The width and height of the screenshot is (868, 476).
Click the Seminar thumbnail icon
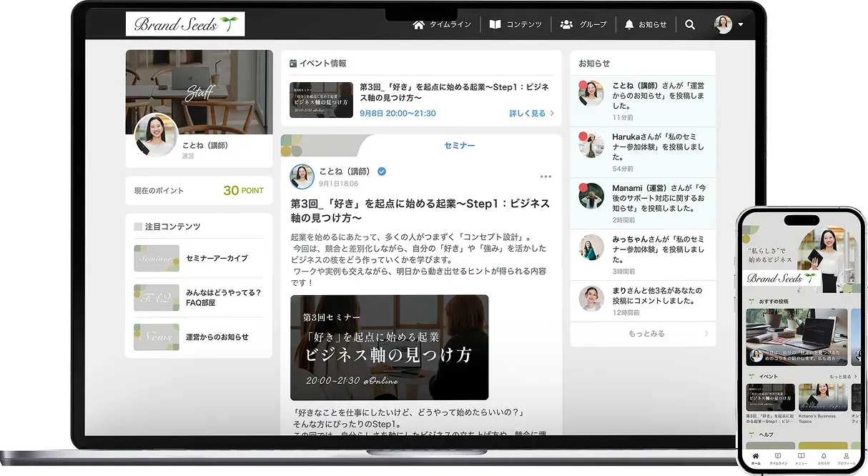[x=157, y=258]
